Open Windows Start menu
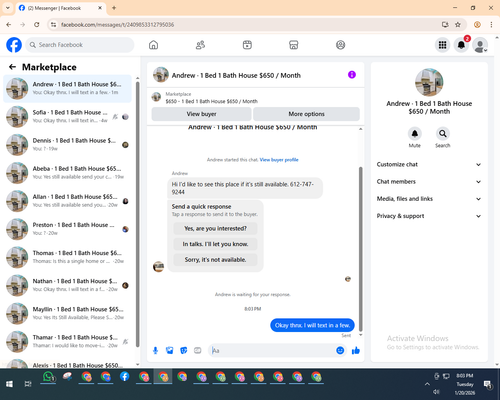Image resolution: width=500 pixels, height=400 pixels. pos(9,384)
